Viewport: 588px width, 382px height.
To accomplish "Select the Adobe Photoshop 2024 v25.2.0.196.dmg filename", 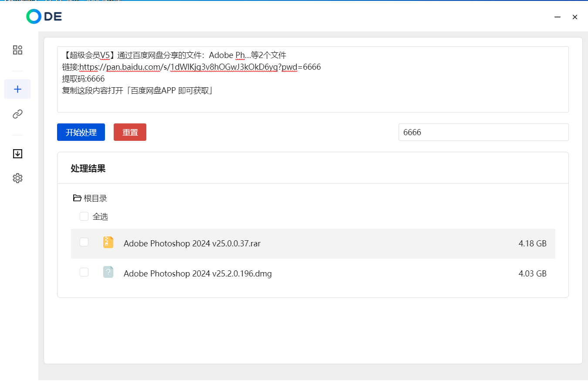I will (197, 273).
